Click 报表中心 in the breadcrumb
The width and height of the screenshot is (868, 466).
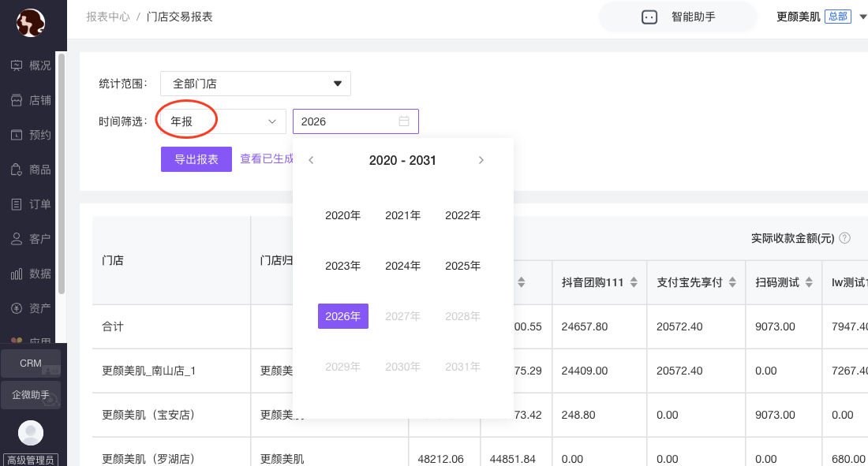(108, 17)
